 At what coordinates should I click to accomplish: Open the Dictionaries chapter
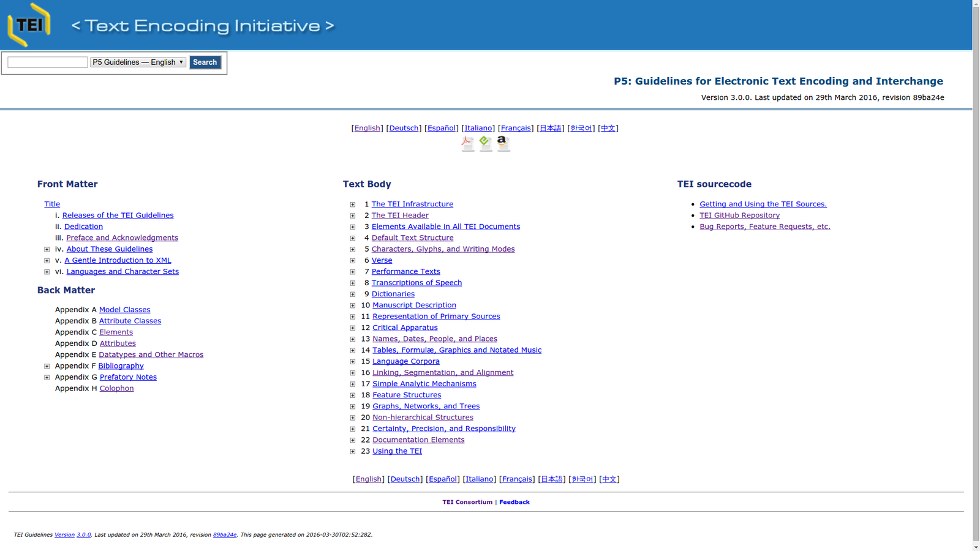click(393, 294)
